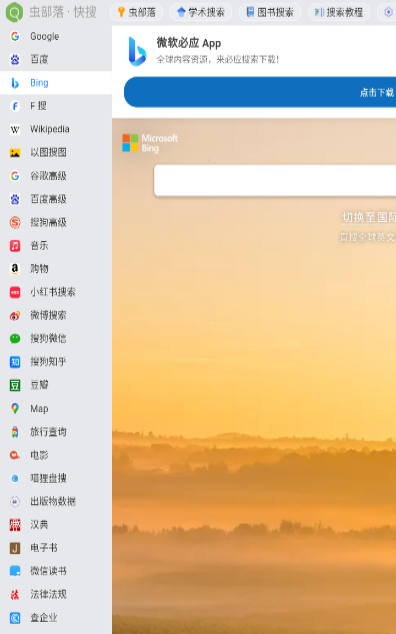
Task: Click the 切换至国际 link
Action: 369,217
